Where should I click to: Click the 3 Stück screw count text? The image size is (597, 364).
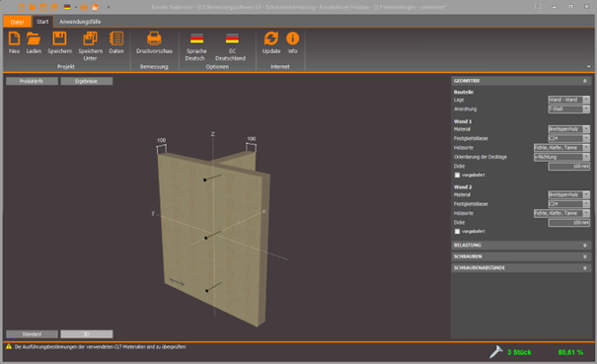(x=519, y=352)
